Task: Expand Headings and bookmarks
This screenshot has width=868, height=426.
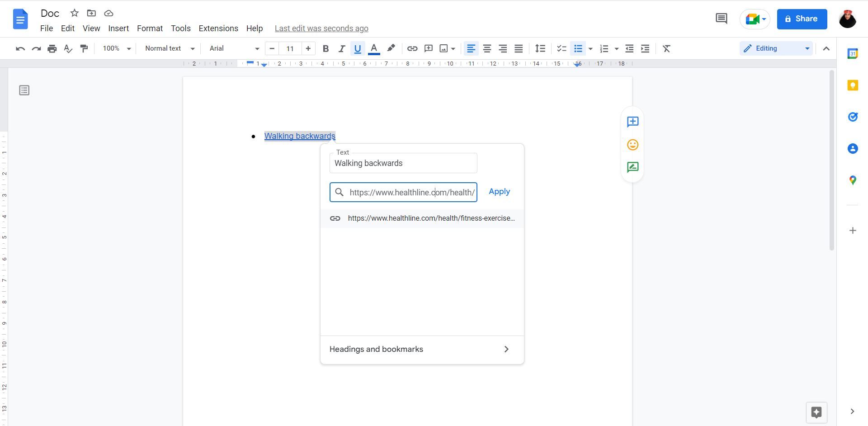Action: coord(421,349)
